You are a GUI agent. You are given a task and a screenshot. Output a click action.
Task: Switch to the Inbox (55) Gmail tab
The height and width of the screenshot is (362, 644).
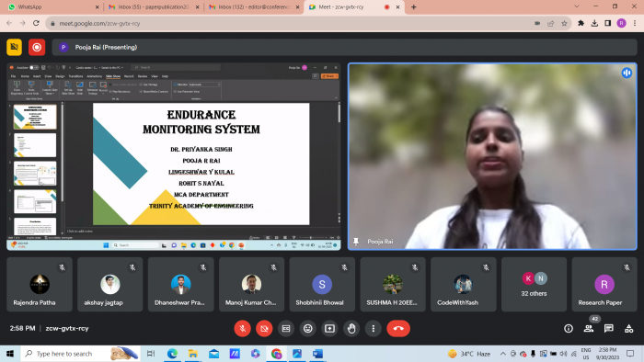[153, 7]
